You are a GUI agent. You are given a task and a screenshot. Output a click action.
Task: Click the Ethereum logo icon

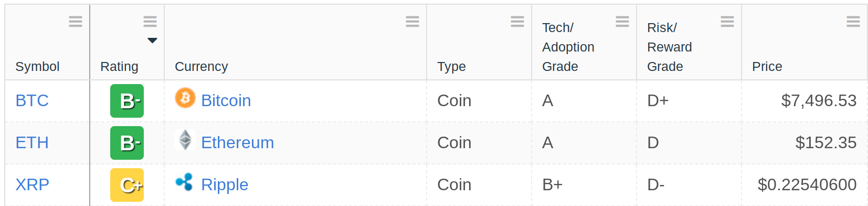coord(185,140)
